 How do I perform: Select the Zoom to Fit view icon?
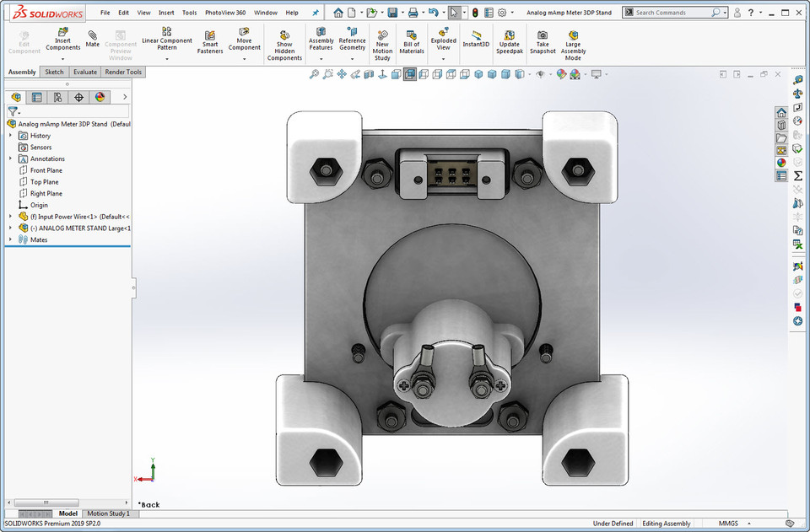tap(313, 74)
